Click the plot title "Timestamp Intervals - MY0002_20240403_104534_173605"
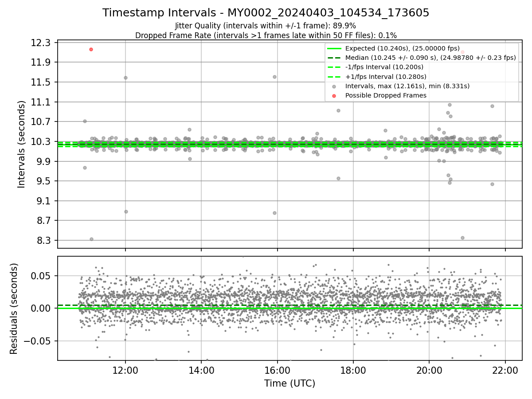532x399 pixels. coord(266,13)
